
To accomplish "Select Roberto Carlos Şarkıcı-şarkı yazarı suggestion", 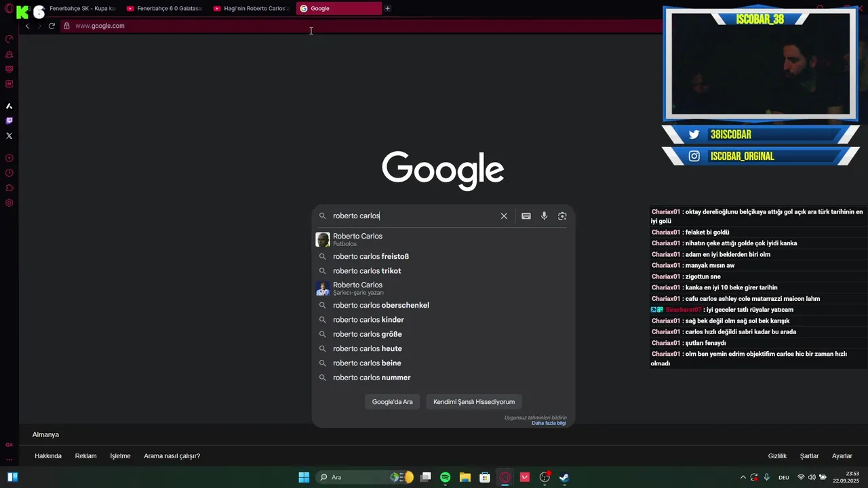I will click(443, 288).
